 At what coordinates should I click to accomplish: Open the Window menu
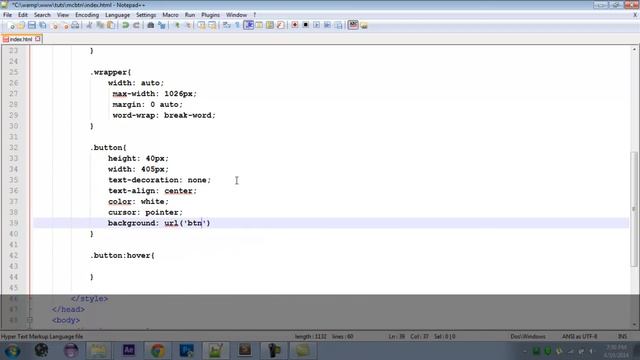[x=236, y=15]
